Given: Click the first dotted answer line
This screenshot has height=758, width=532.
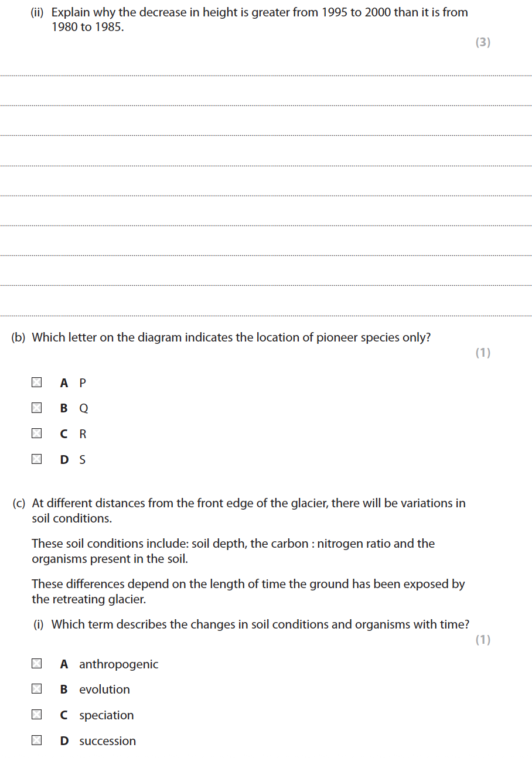Looking at the screenshot, I should click(266, 76).
